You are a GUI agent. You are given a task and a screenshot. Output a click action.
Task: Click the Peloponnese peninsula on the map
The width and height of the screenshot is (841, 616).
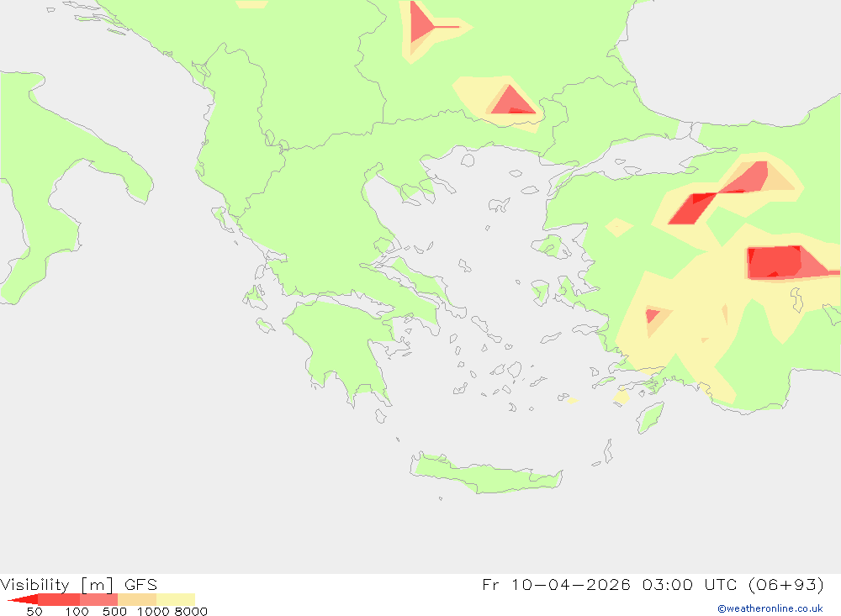click(x=343, y=349)
